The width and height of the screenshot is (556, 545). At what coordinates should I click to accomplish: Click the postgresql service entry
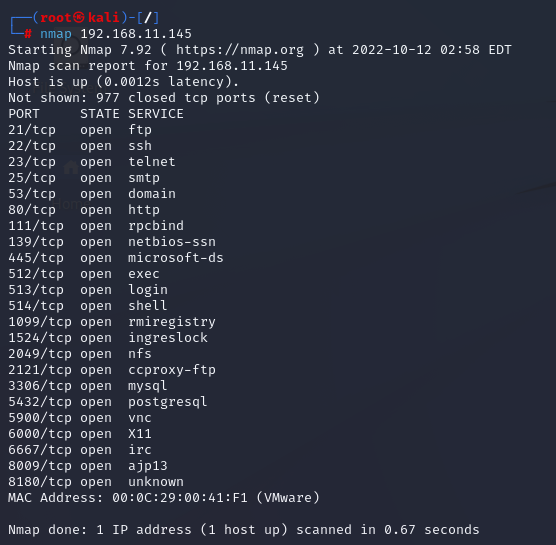click(x=167, y=402)
